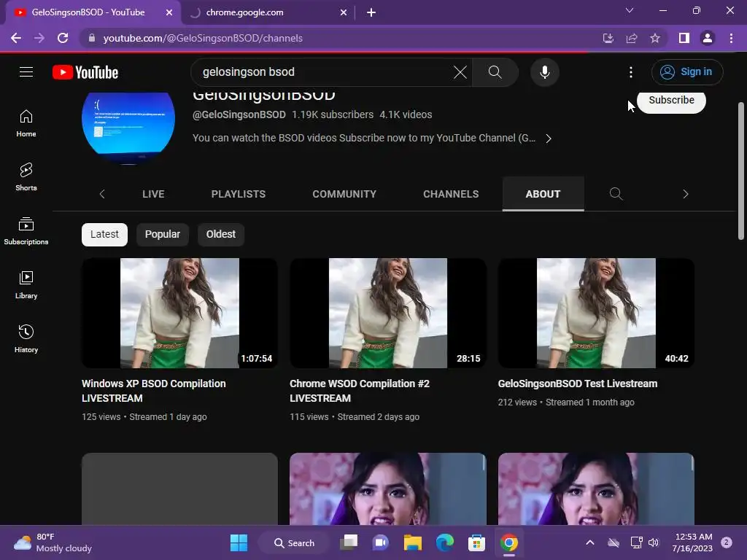Bookmark this page with the star icon
This screenshot has height=560, width=747.
pyautogui.click(x=655, y=38)
